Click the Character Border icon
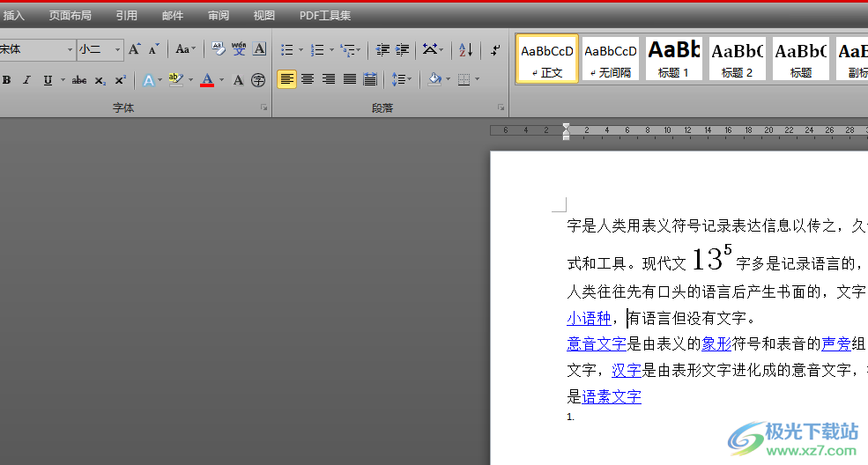The height and width of the screenshot is (465, 868). tap(259, 49)
